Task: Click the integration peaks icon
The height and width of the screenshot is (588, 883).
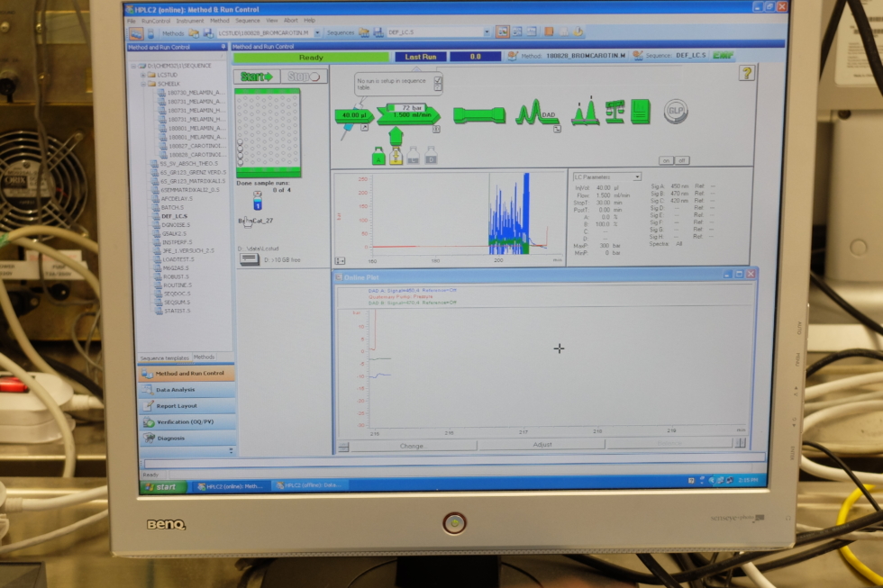Action: [x=586, y=111]
